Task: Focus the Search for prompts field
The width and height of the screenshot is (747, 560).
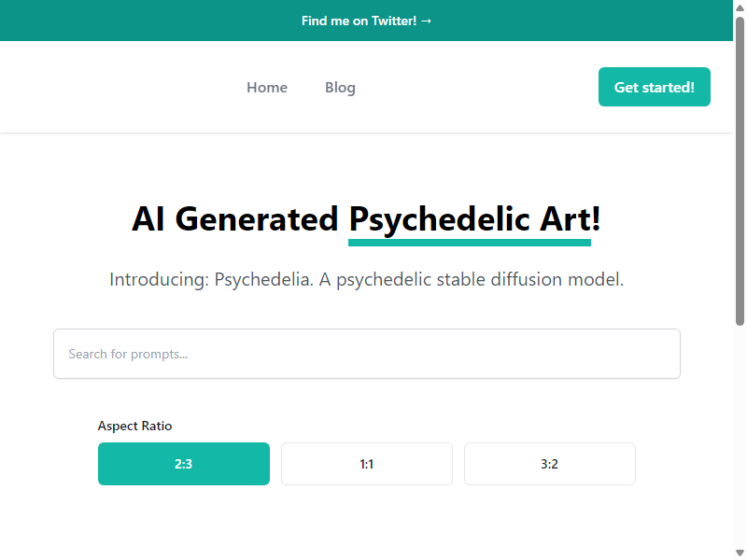Action: pos(367,354)
